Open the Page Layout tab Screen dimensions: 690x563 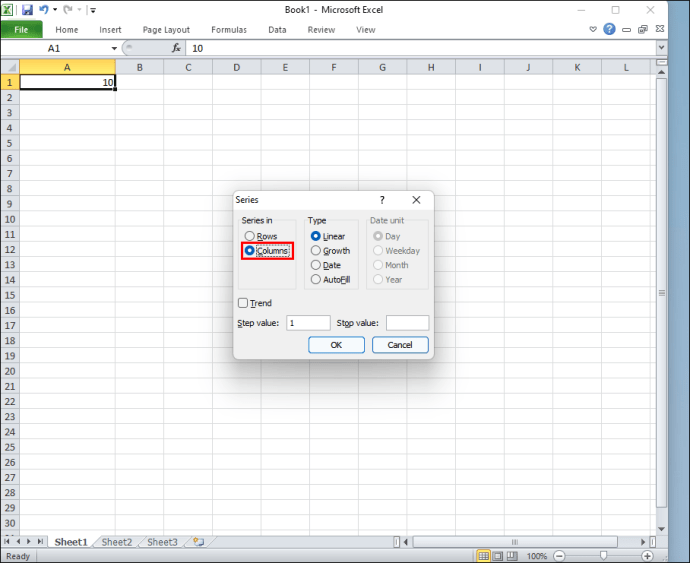pos(166,29)
